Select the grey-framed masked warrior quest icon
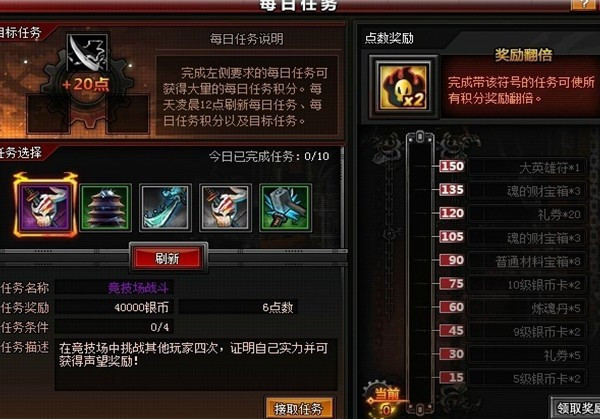Viewport: 600px width, 419px height. tap(225, 208)
